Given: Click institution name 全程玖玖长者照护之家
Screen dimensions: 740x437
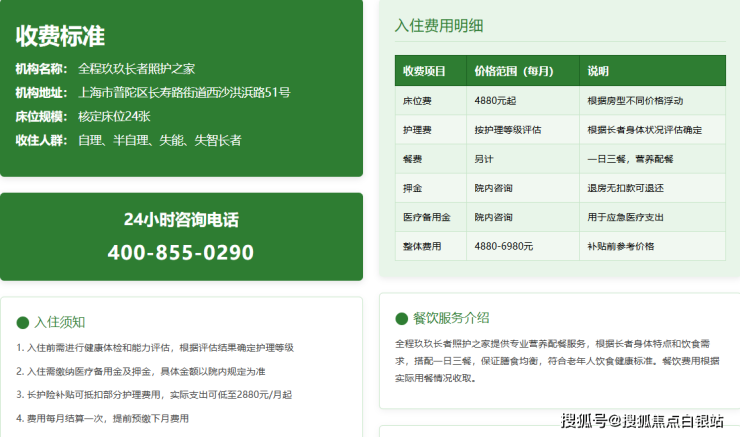Looking at the screenshot, I should [136, 69].
